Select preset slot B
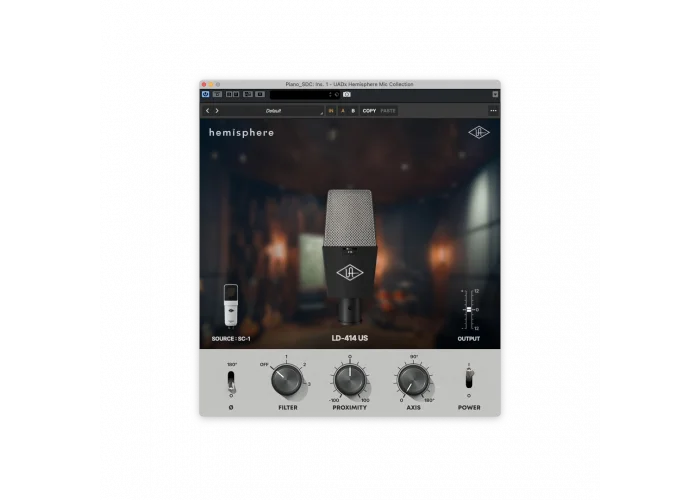 (x=353, y=111)
